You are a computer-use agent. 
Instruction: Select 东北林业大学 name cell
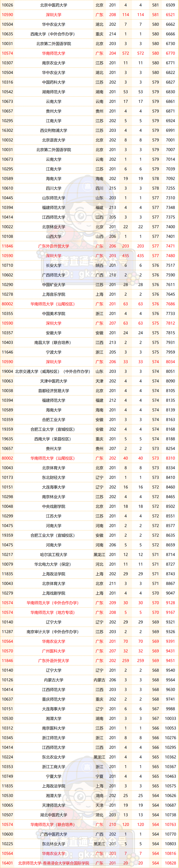click(54, 844)
